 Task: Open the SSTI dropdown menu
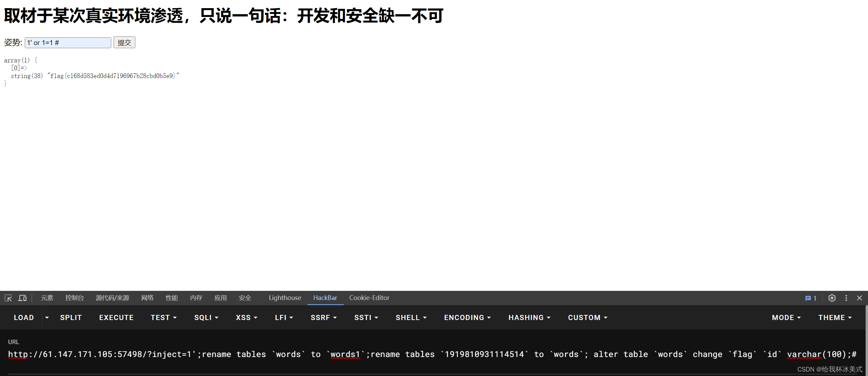(x=366, y=318)
